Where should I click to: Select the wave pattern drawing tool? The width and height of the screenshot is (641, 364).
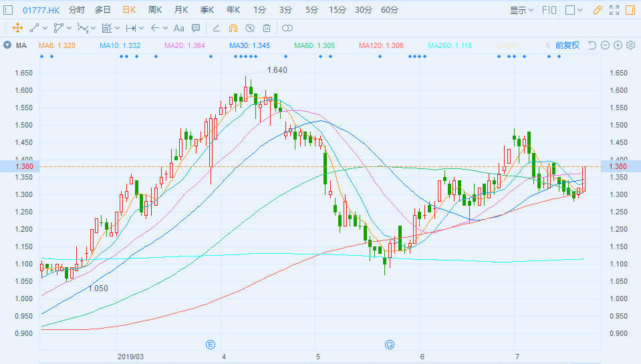(83, 28)
